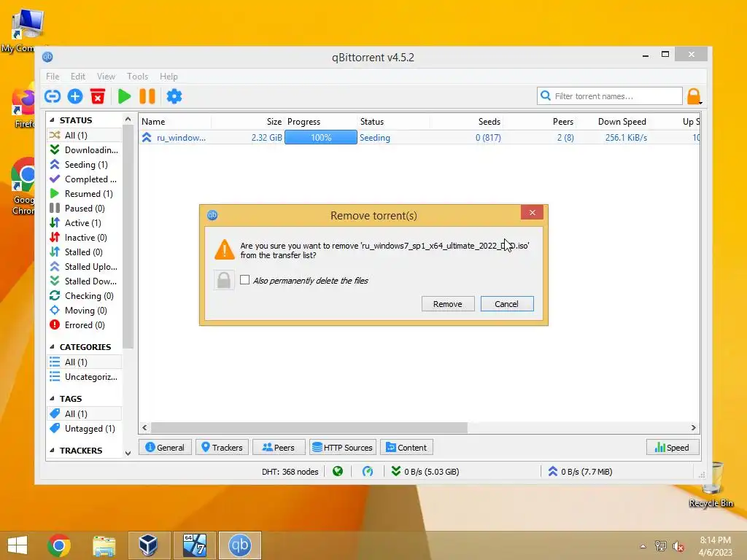Click the 100% progress bar of torrent
This screenshot has width=747, height=560.
[x=321, y=138]
